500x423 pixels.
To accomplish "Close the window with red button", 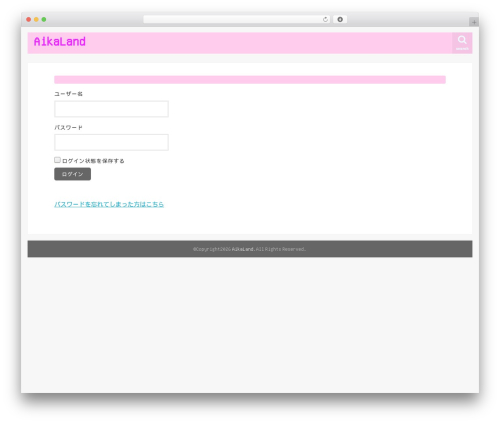I will pos(29,19).
